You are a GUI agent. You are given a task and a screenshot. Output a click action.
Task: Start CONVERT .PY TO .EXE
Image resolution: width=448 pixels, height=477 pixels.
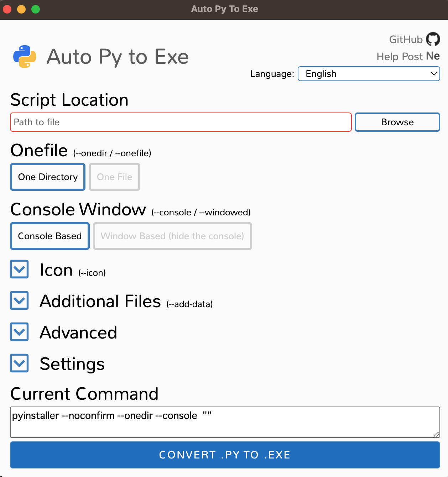[225, 455]
